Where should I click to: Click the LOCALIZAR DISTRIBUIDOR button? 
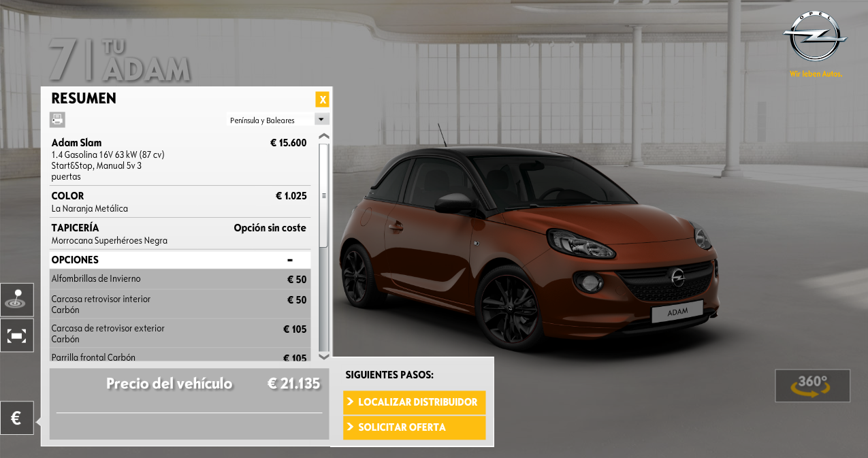(x=415, y=402)
